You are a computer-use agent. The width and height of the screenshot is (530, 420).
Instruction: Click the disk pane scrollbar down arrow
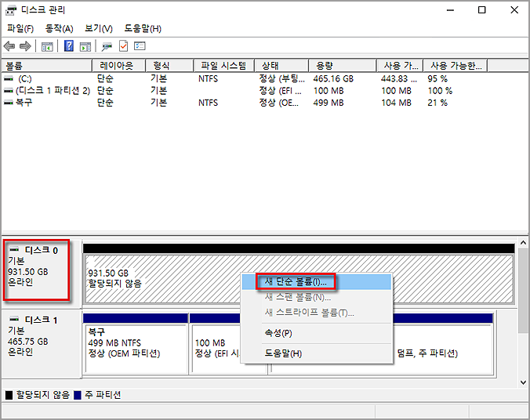[x=523, y=382]
